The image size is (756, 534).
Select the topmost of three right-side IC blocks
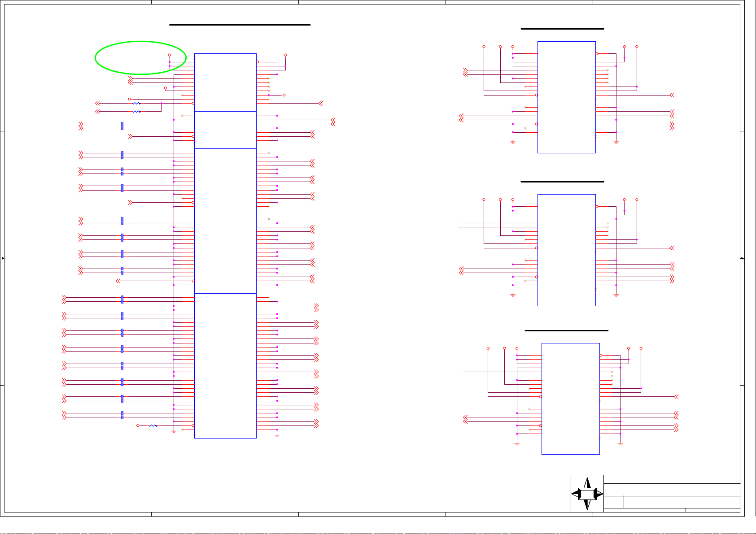coord(567,97)
